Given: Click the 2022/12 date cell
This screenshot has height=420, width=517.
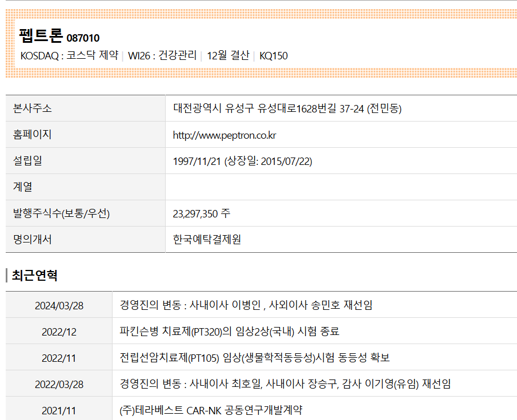Looking at the screenshot, I should 59,332.
